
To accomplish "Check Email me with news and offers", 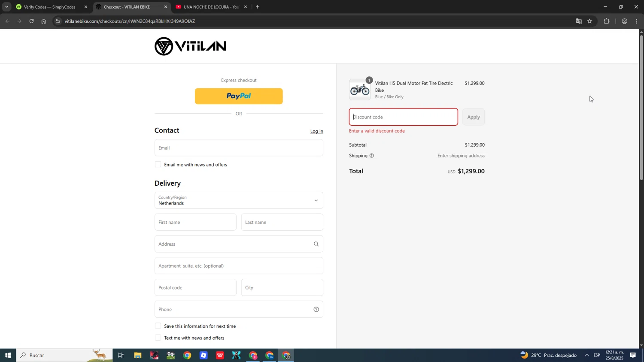I will coord(158,165).
